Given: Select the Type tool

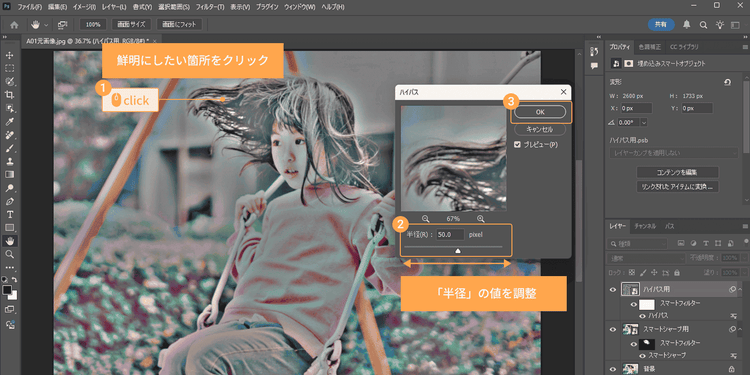Looking at the screenshot, I should pyautogui.click(x=10, y=214).
